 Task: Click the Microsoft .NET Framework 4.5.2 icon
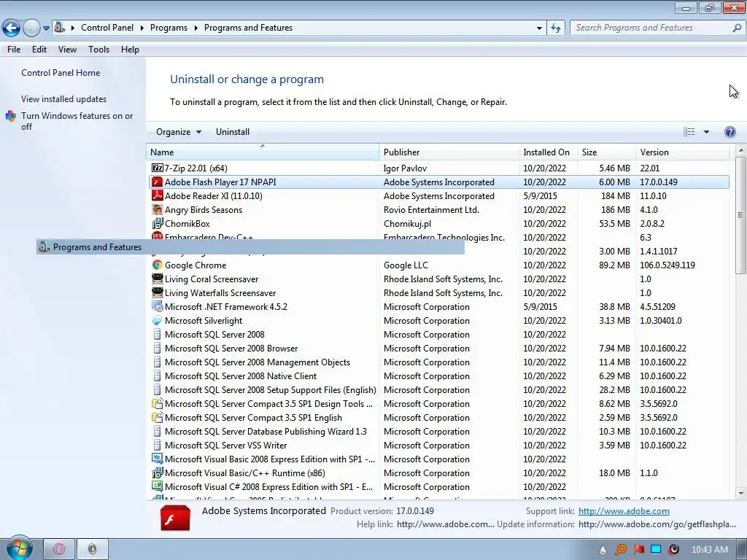point(158,306)
